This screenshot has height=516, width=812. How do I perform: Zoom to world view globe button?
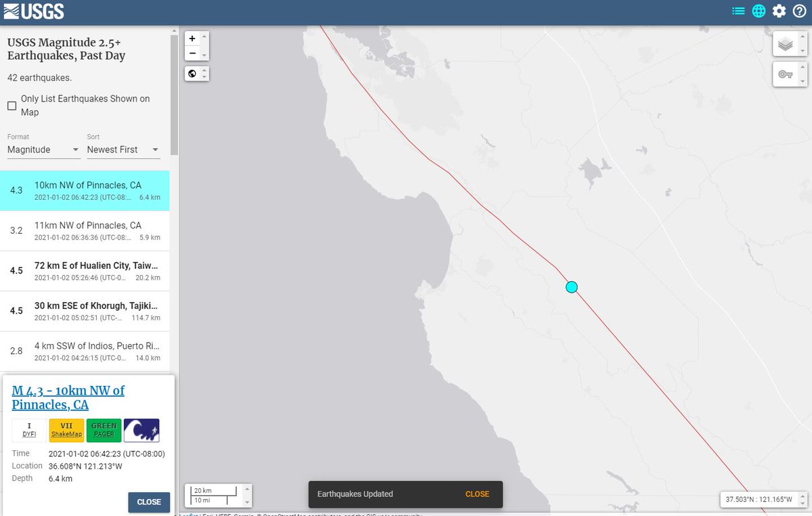click(x=192, y=73)
